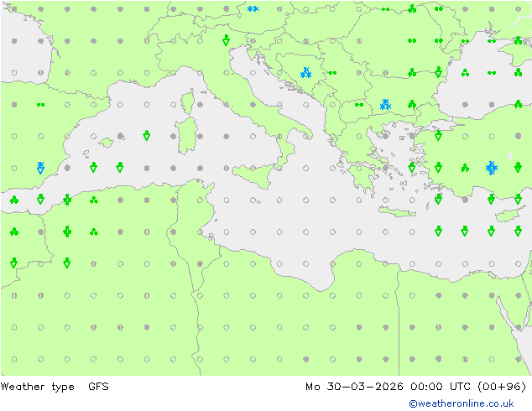Select the green shower symbol west of Sardinia
532x411 pixels.
tap(147, 136)
